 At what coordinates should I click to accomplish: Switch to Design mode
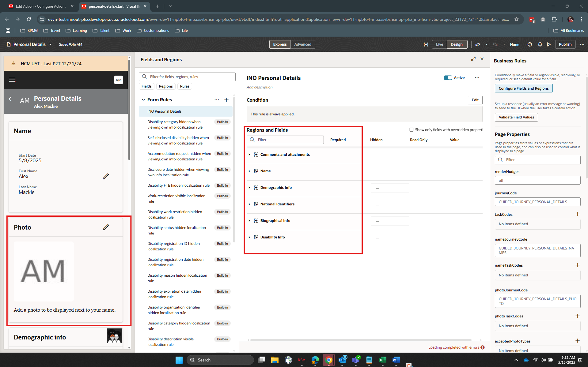tap(457, 44)
